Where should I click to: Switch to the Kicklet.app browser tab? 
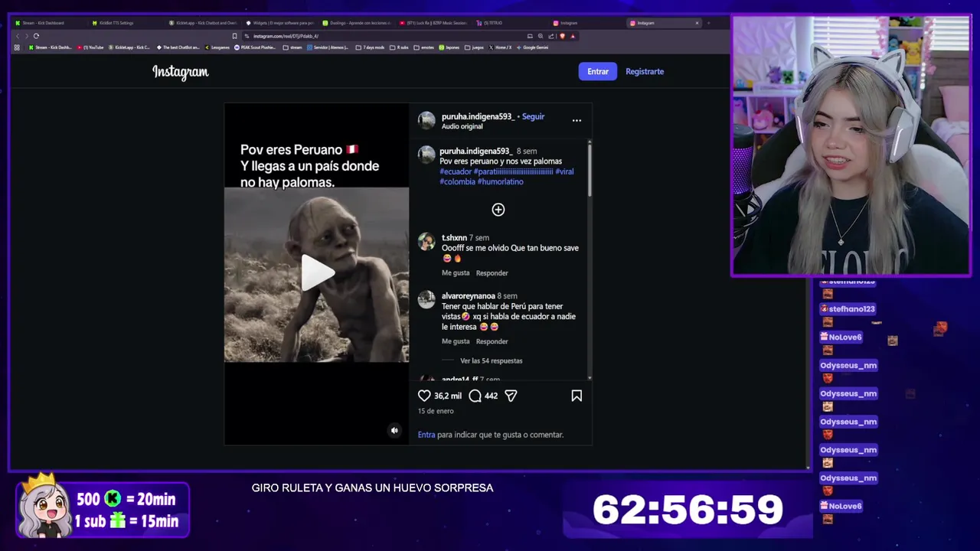[203, 23]
